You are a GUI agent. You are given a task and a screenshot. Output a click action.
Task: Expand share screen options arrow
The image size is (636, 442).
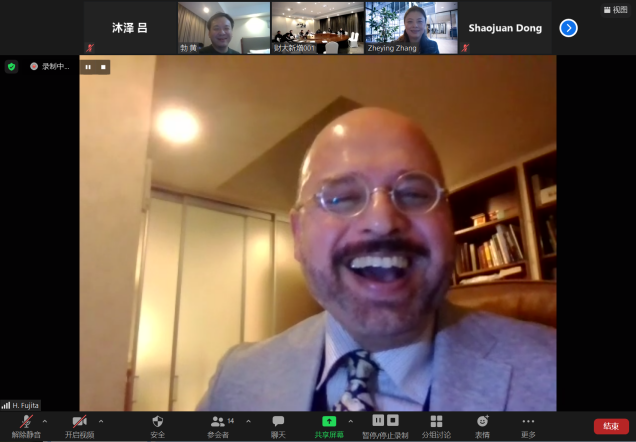tap(350, 420)
